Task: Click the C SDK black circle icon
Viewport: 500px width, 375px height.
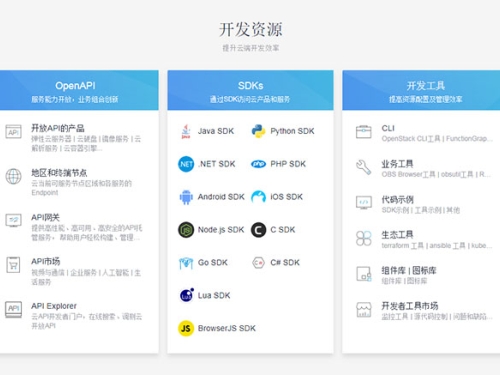Action: click(258, 230)
